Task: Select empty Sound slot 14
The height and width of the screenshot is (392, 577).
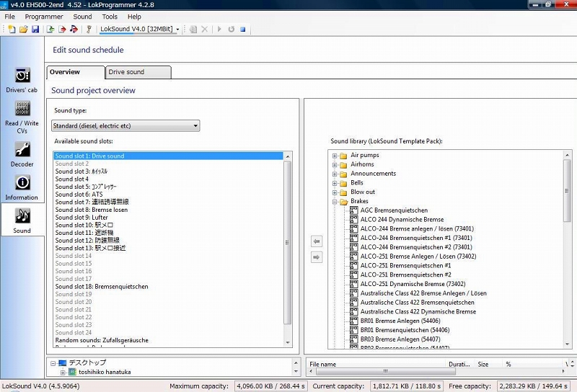Action: tap(169, 256)
